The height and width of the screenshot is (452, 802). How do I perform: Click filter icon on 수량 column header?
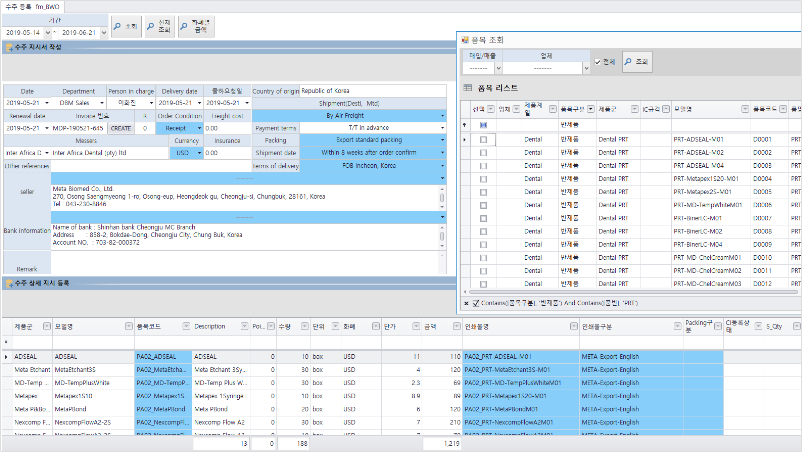pyautogui.click(x=305, y=326)
